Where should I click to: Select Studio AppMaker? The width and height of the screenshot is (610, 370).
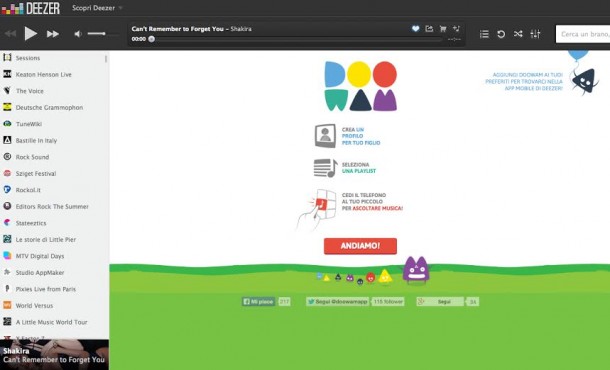40,273
